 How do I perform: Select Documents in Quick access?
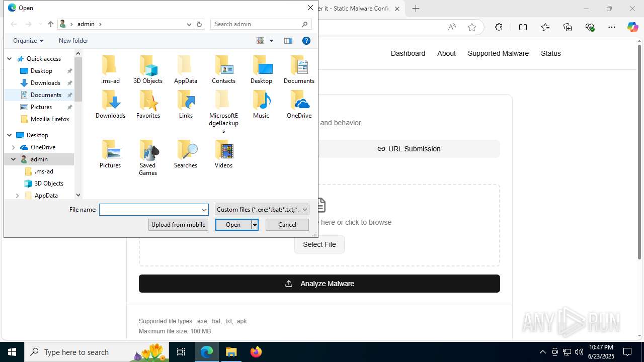click(x=46, y=95)
